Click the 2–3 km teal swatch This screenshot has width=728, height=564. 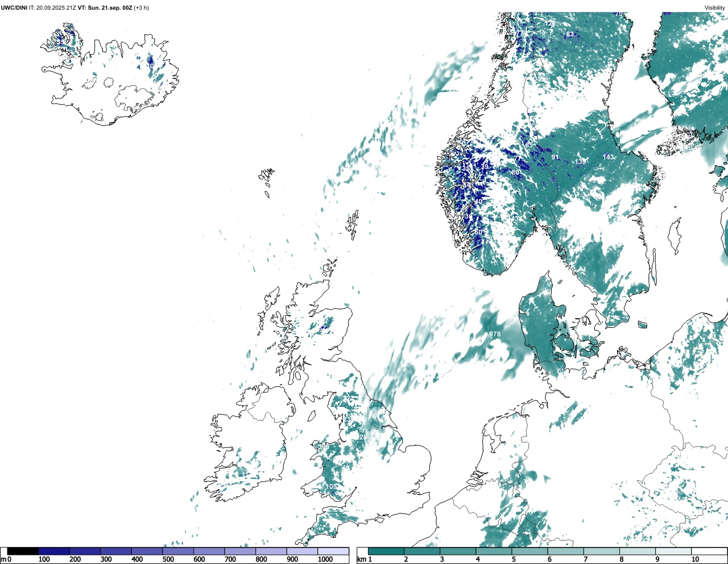(422, 551)
